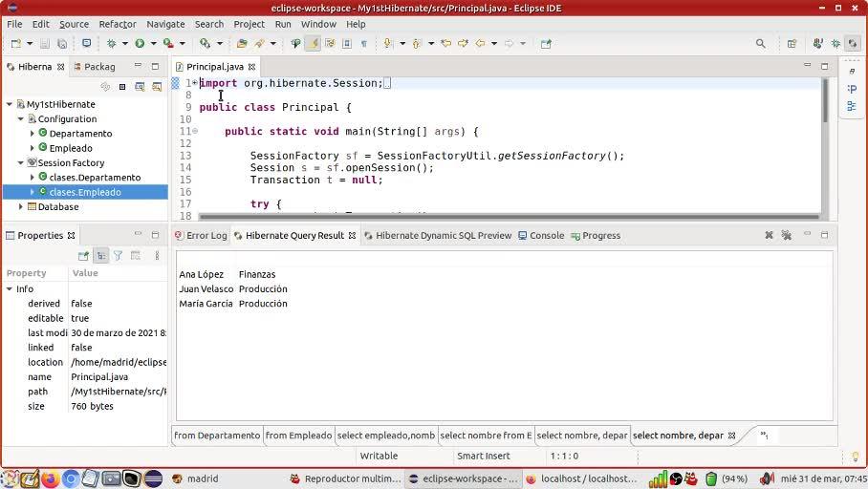Toggle the Show Whitespace Characters pilcrow button

(x=363, y=43)
